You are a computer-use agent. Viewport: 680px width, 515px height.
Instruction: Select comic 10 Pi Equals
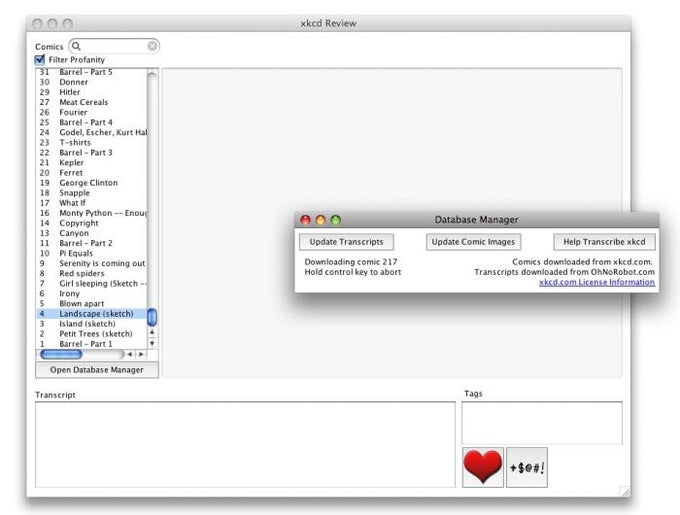click(92, 253)
